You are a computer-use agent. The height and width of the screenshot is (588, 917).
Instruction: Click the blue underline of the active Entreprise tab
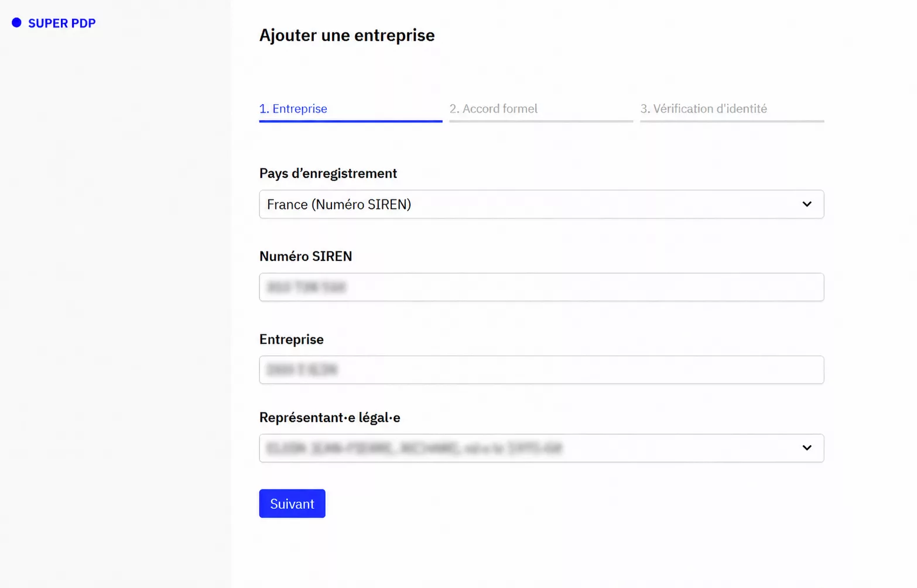350,121
